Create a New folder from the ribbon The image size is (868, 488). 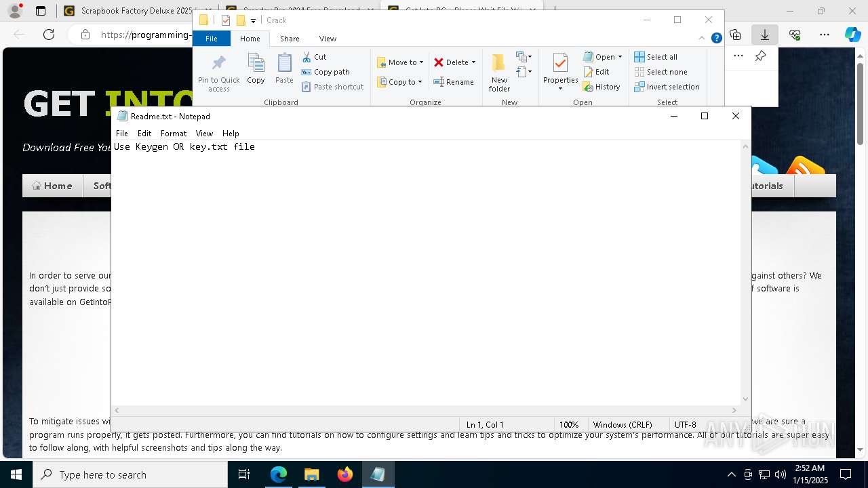[499, 73]
